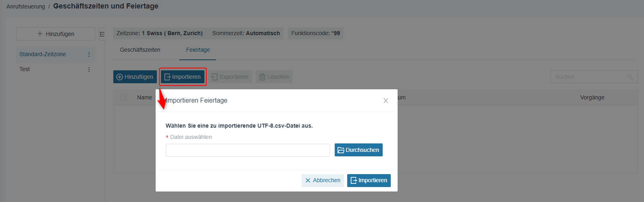Switch to the Geschäftszeiten tab
This screenshot has height=202, width=644.
point(140,50)
